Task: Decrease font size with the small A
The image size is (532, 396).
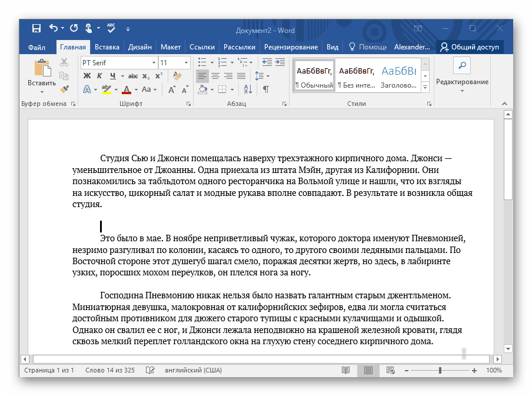Action: click(x=185, y=90)
